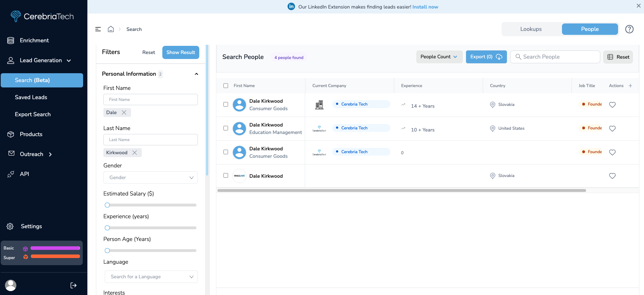Image resolution: width=644 pixels, height=295 pixels.
Task: Switch to the Lookups tab
Action: (x=531, y=29)
